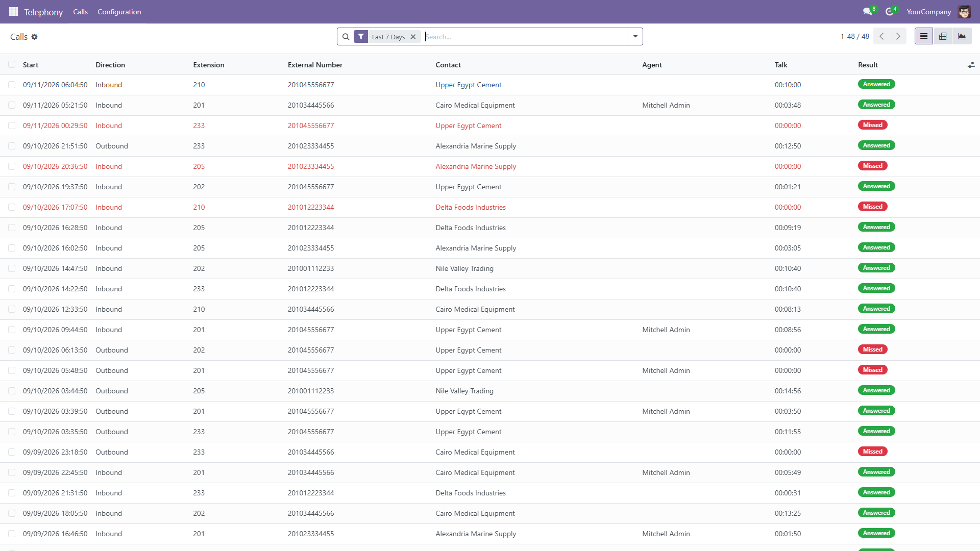Sort by the Direction column header
Viewport: 980px width, 551px height.
point(110,65)
